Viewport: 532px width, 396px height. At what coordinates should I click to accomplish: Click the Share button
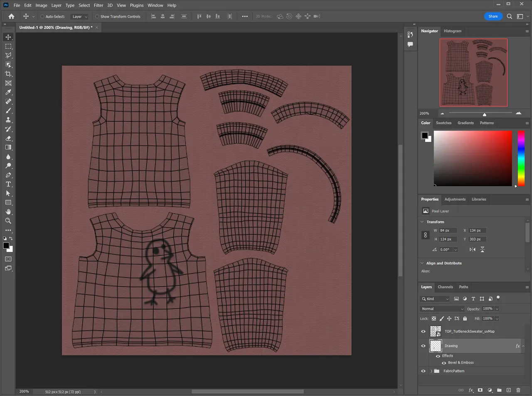pyautogui.click(x=493, y=16)
